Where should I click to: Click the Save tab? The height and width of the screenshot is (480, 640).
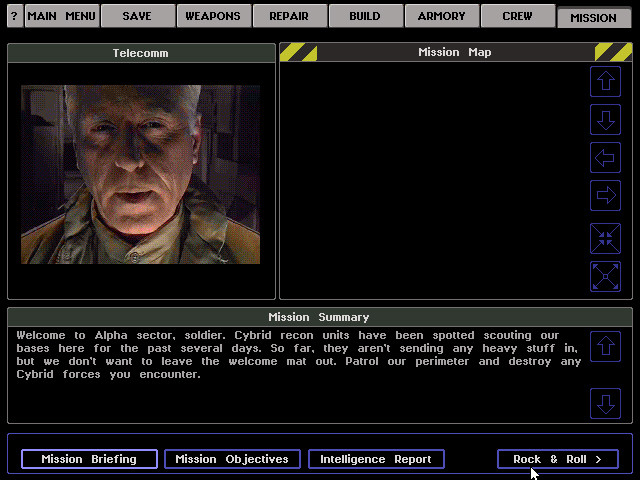138,16
